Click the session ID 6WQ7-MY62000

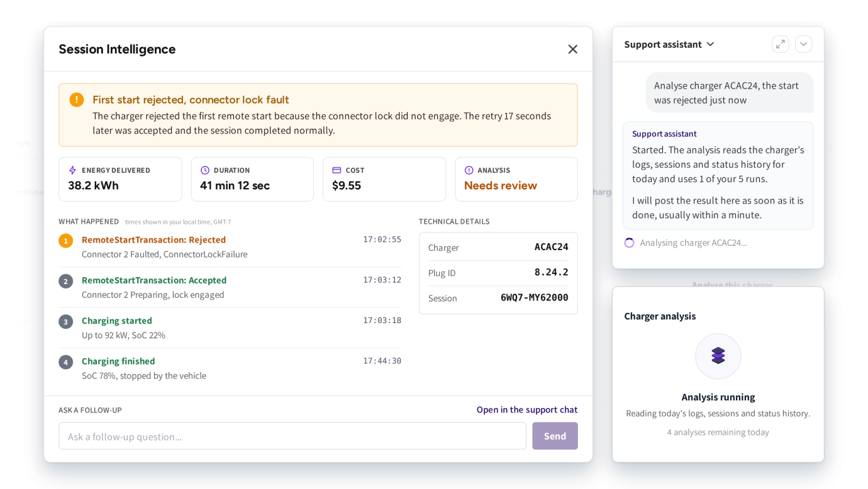coord(535,297)
